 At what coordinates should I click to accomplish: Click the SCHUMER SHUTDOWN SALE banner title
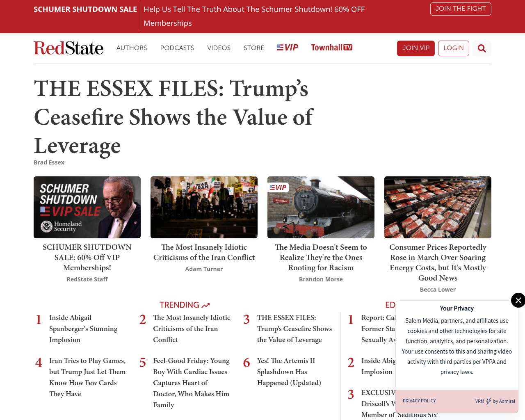pos(85,9)
